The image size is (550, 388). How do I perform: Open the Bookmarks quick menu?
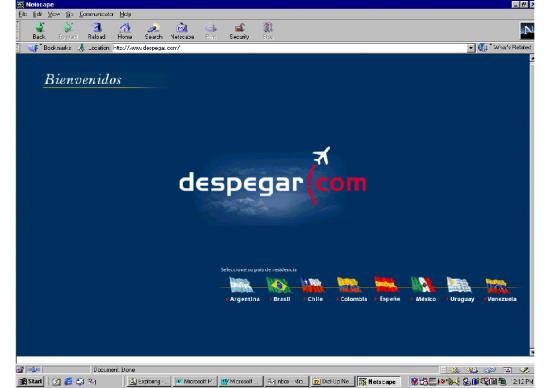50,47
